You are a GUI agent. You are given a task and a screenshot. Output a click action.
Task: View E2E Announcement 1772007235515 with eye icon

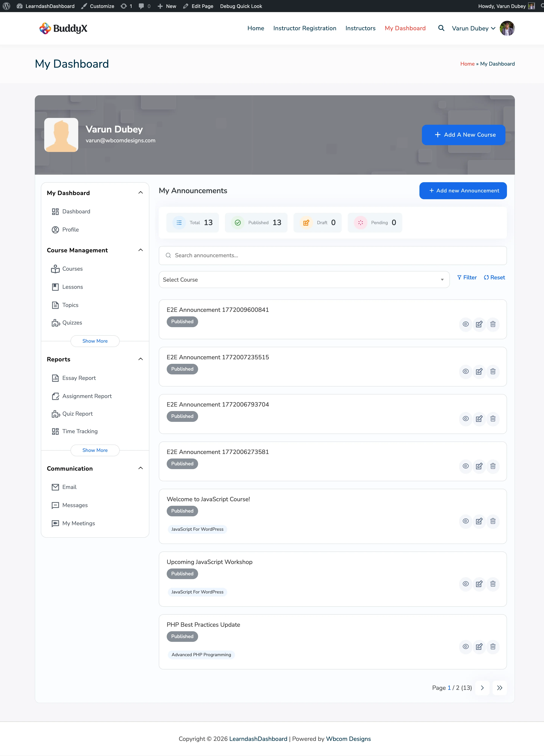pos(465,371)
